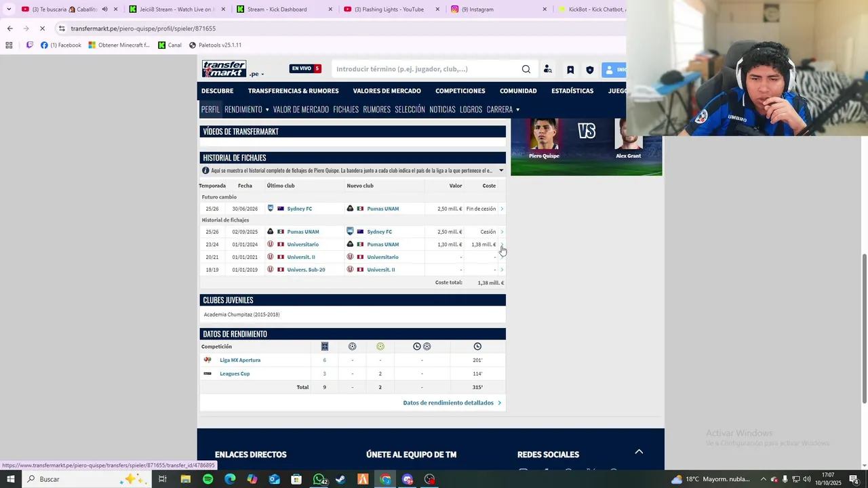Screen dimensions: 868x488
Task: Select the PERFIL sub-tab
Action: click(x=210, y=109)
